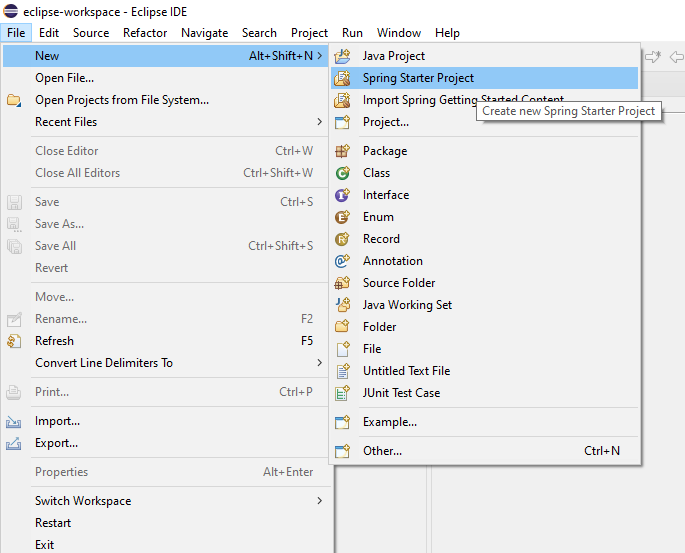685x553 pixels.
Task: Choose Spring Starter Project entry text
Action: pos(418,78)
